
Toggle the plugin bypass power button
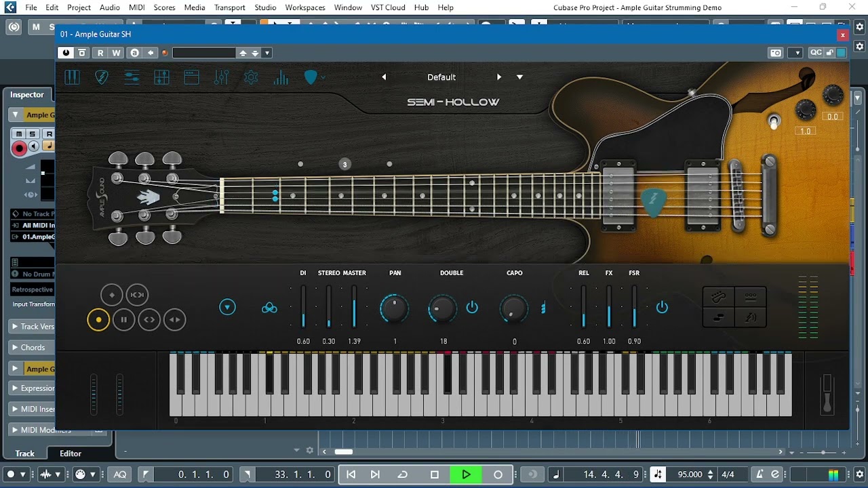click(x=66, y=53)
